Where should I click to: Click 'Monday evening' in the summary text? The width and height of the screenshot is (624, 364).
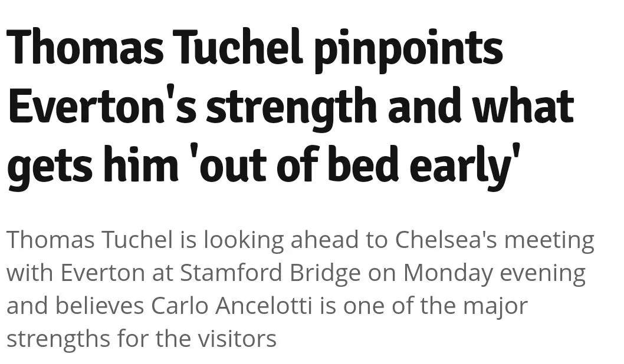coord(494,273)
